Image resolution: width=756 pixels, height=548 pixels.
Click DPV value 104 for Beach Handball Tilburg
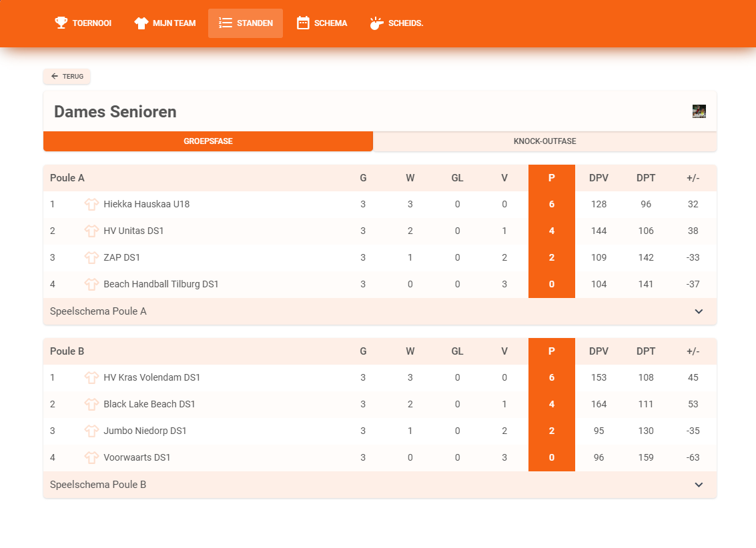coord(599,284)
